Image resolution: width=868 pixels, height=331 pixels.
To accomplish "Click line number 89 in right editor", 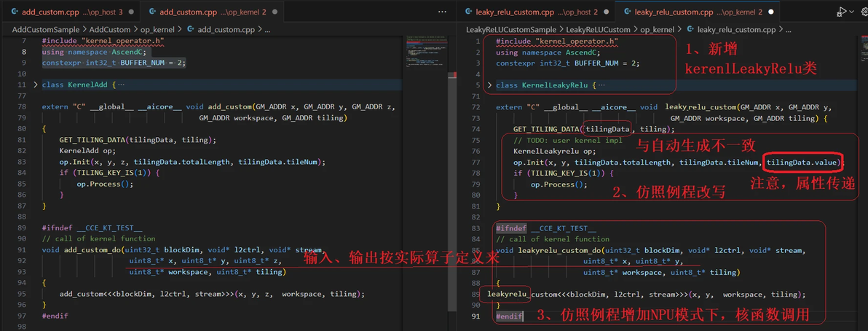I will coord(476,294).
